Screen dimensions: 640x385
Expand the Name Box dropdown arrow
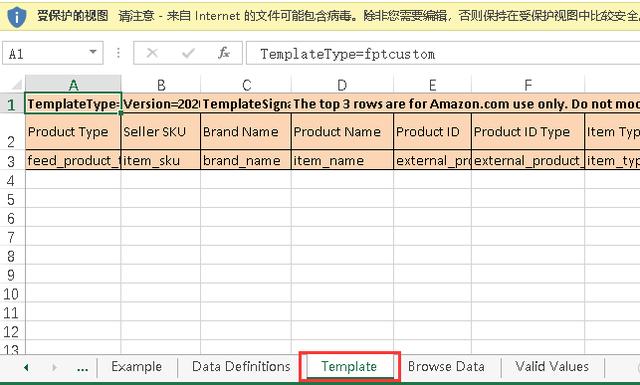(x=93, y=52)
